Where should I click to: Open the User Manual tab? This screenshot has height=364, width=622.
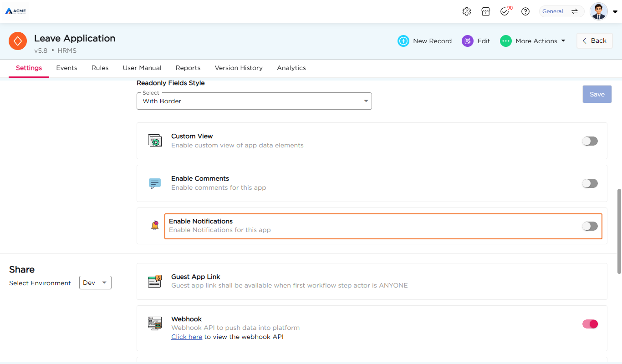[x=142, y=68]
